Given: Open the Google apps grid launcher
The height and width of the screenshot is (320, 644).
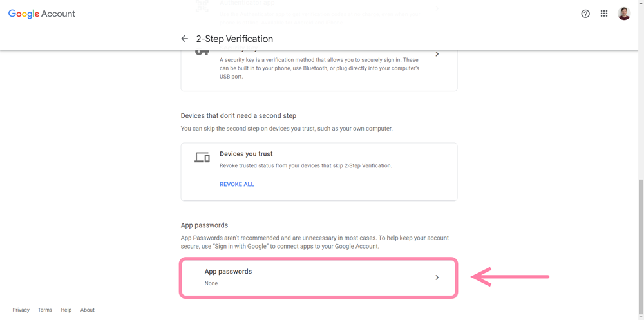Looking at the screenshot, I should click(x=604, y=14).
